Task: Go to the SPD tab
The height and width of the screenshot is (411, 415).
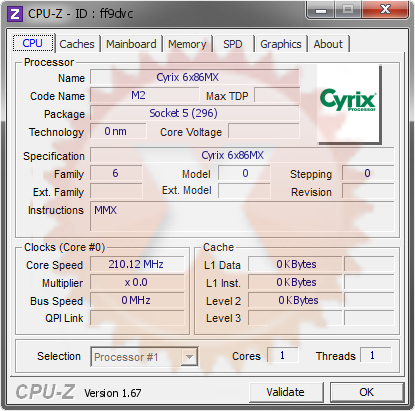Action: 233,44
